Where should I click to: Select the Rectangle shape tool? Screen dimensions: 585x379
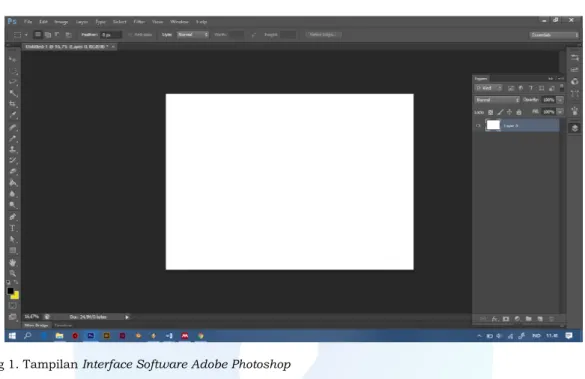(x=13, y=250)
